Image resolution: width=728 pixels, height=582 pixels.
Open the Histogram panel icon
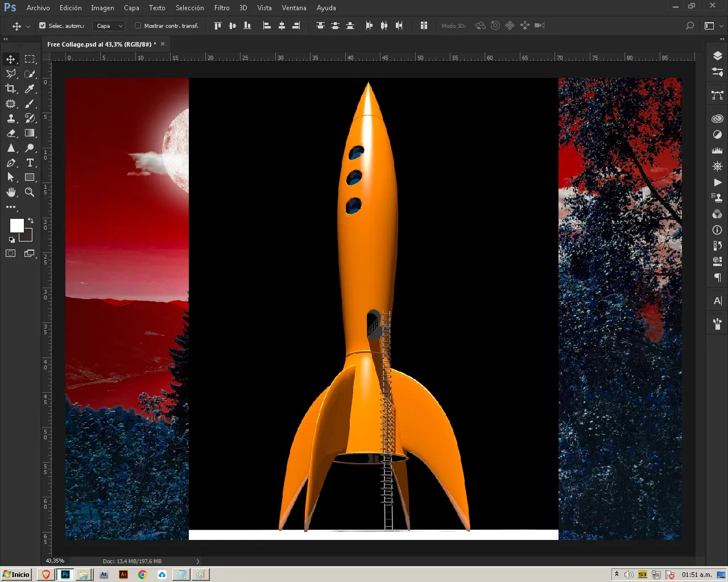717,151
